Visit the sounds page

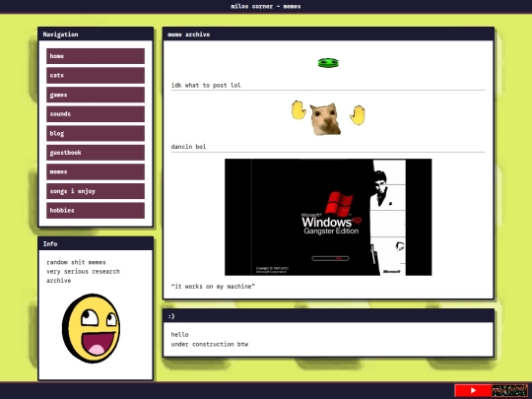tap(96, 114)
